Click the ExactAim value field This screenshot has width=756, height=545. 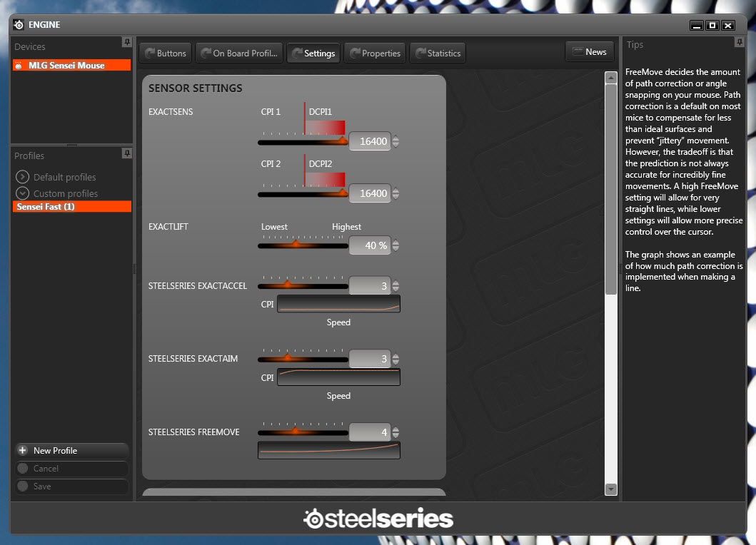point(370,359)
